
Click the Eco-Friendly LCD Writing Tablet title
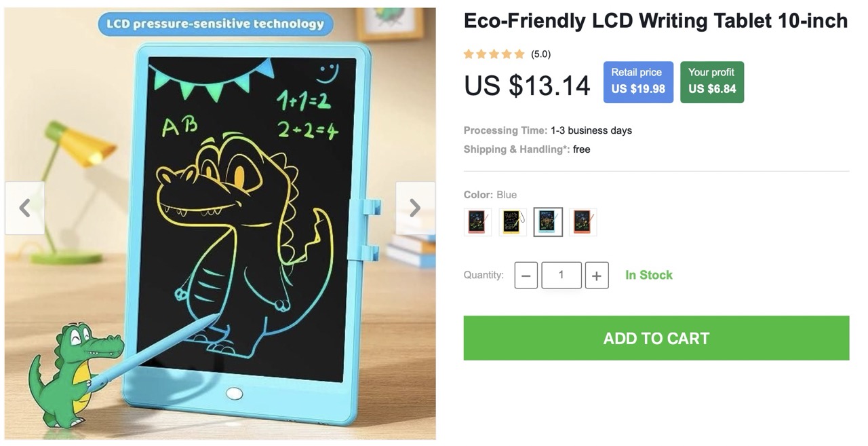click(656, 21)
